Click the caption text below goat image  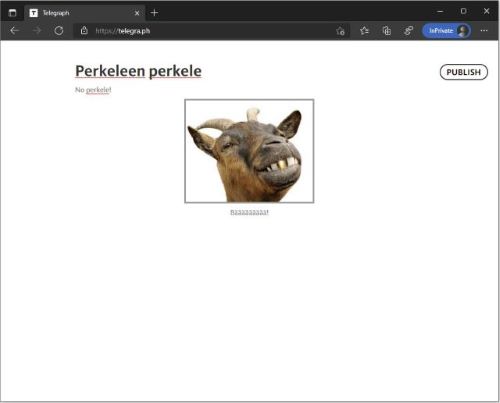click(249, 212)
